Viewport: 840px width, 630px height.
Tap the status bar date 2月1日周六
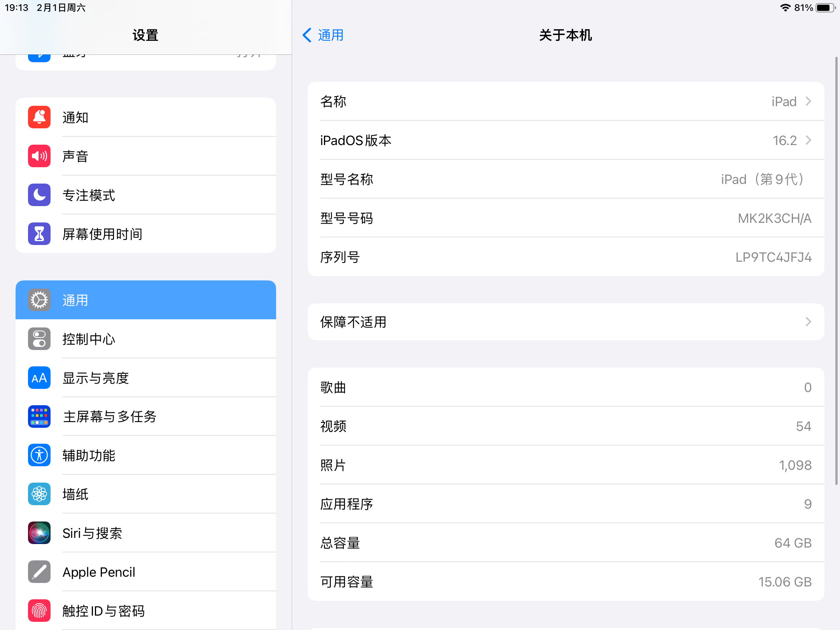pos(61,8)
